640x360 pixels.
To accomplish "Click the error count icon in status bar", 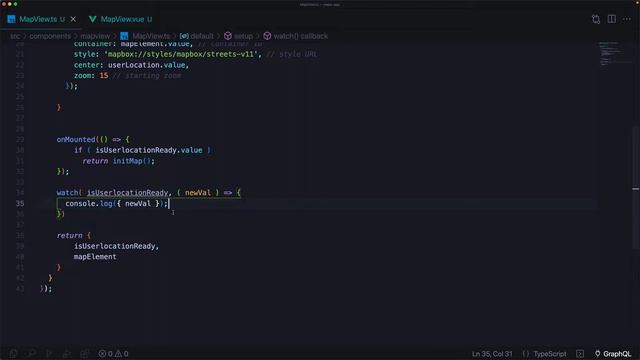I will [x=102, y=353].
